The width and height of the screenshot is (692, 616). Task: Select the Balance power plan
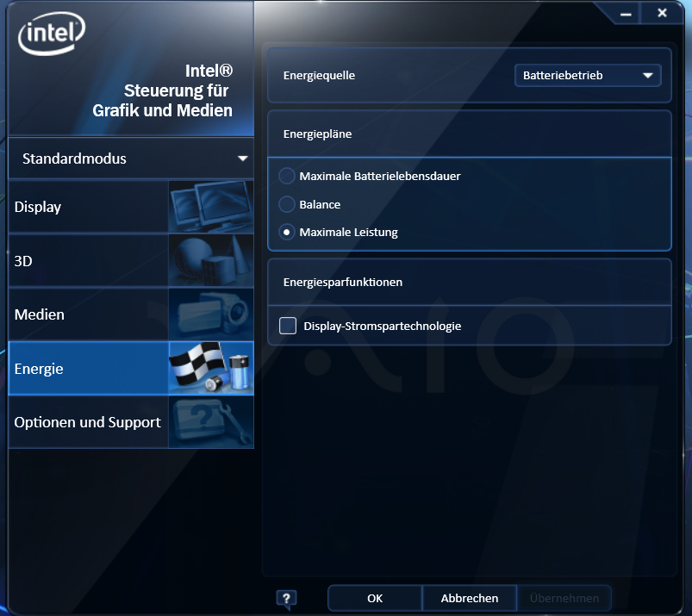tap(287, 204)
